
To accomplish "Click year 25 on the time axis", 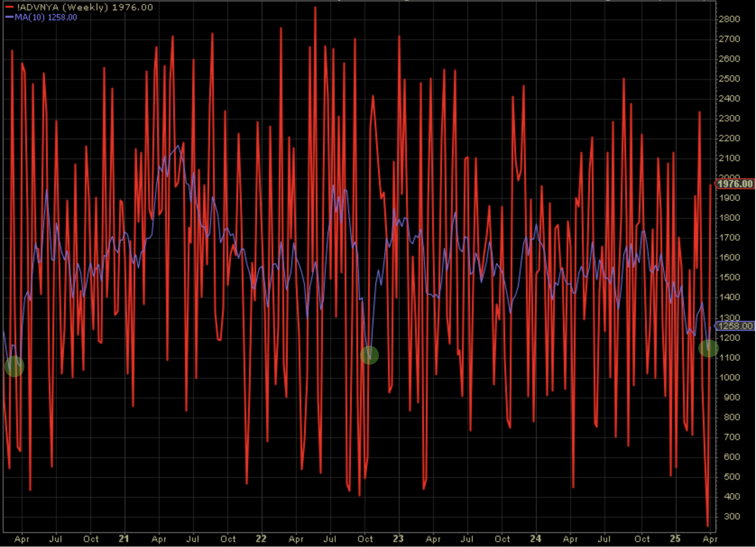I will pyautogui.click(x=675, y=539).
